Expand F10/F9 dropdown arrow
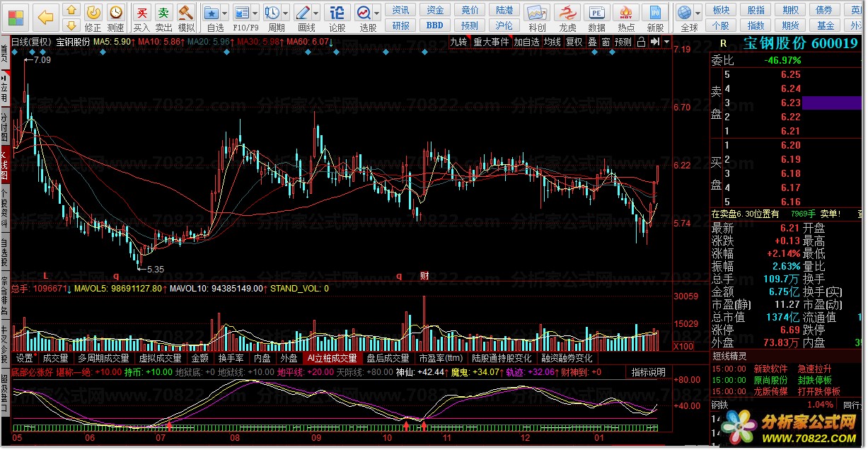Image resolution: width=868 pixels, height=450 pixels. (256, 13)
